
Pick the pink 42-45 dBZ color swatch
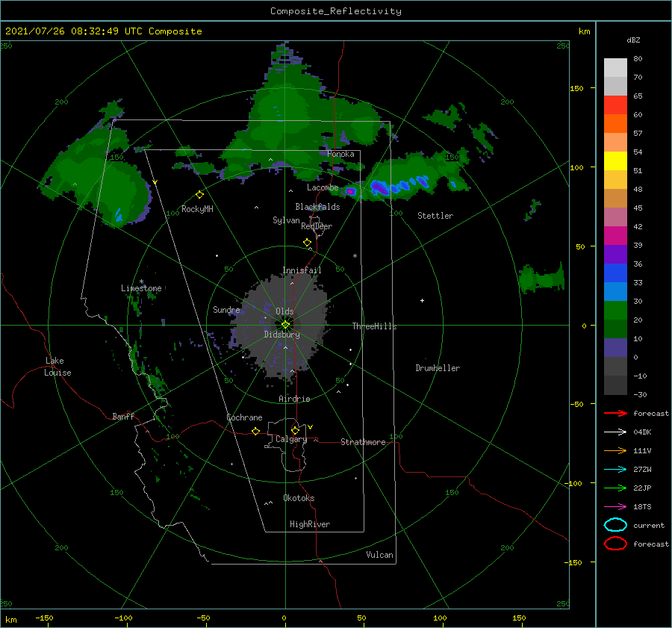pyautogui.click(x=615, y=217)
